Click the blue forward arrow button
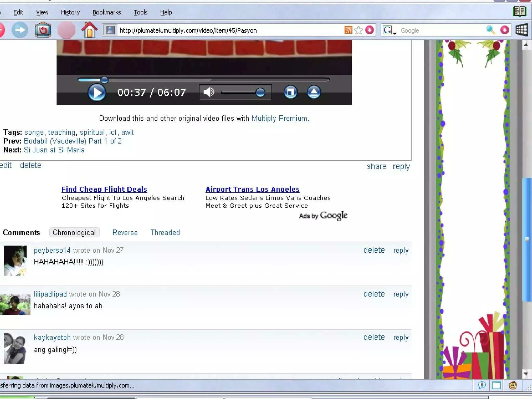 pyautogui.click(x=20, y=30)
